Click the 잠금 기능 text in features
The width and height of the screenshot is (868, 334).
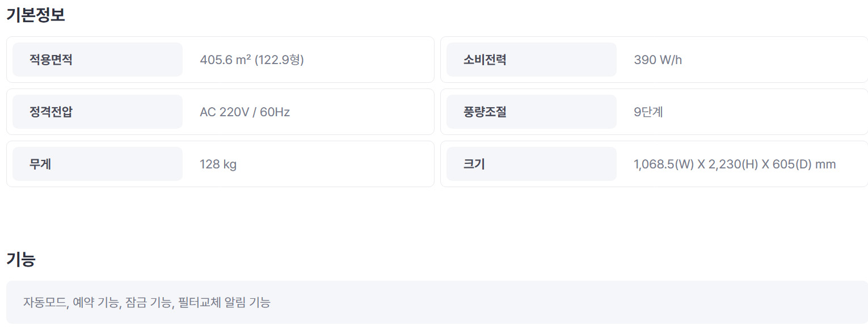click(148, 302)
